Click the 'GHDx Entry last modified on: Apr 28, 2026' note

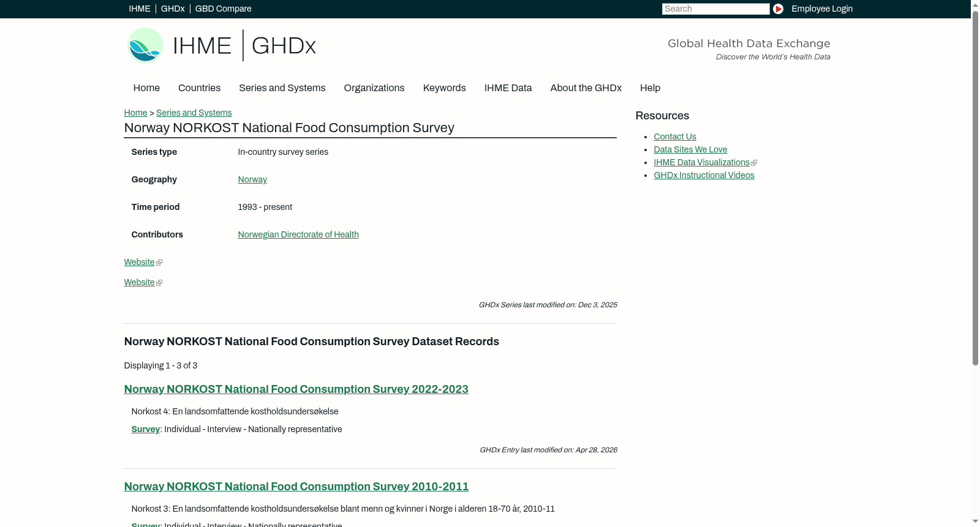(x=548, y=450)
